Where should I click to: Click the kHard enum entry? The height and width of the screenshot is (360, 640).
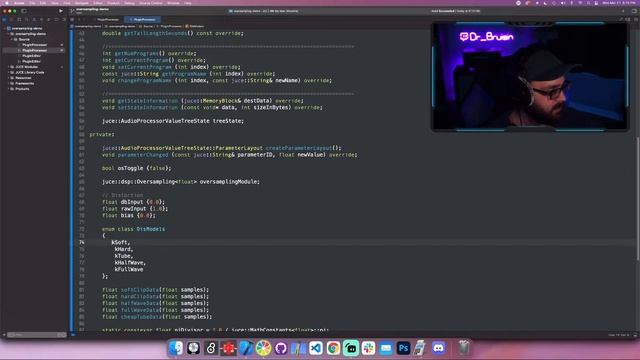pyautogui.click(x=124, y=249)
